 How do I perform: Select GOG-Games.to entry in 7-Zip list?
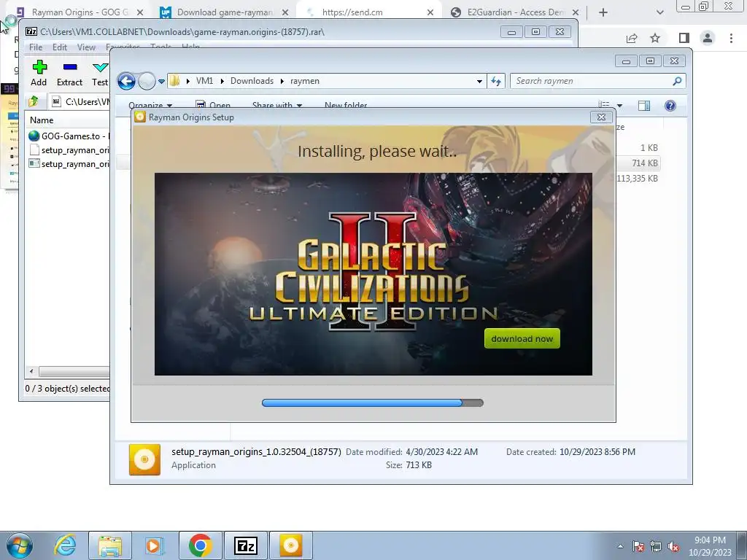click(68, 136)
